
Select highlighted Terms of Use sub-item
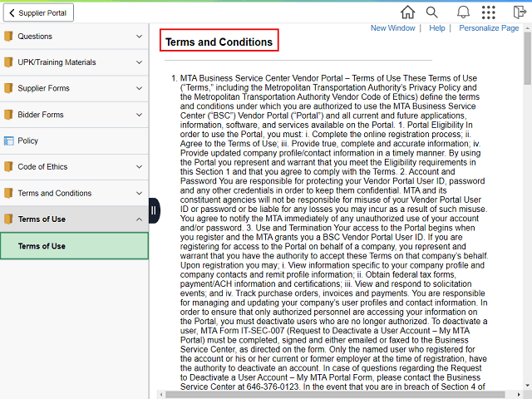74,246
